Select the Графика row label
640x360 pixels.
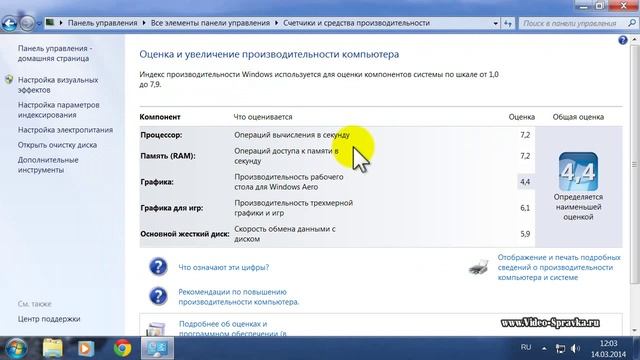[157, 182]
